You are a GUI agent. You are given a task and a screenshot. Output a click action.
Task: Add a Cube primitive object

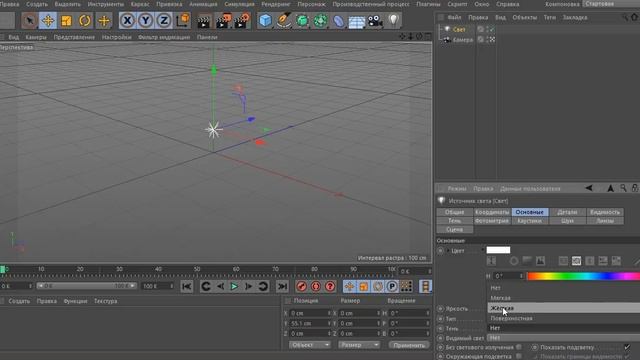[x=265, y=20]
